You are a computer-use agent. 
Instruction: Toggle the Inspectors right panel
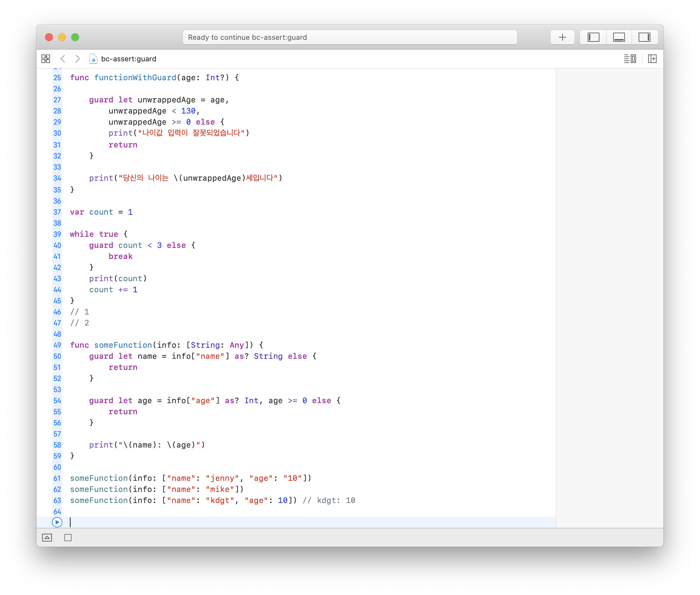[x=644, y=37]
